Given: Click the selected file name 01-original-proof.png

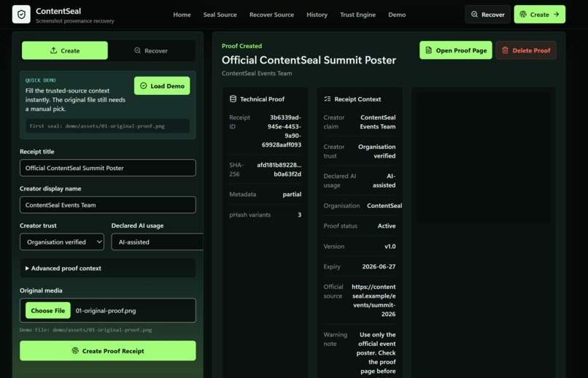Looking at the screenshot, I should click(106, 311).
